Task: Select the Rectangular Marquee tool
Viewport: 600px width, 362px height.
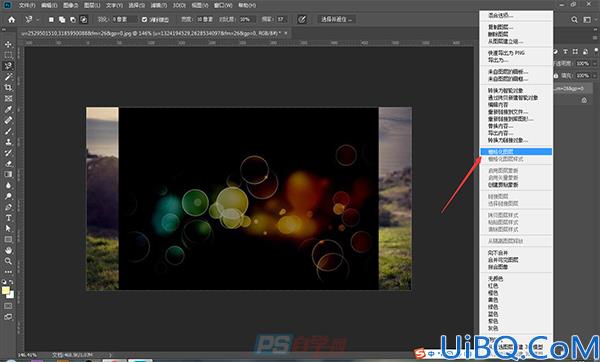Action: click(x=8, y=55)
